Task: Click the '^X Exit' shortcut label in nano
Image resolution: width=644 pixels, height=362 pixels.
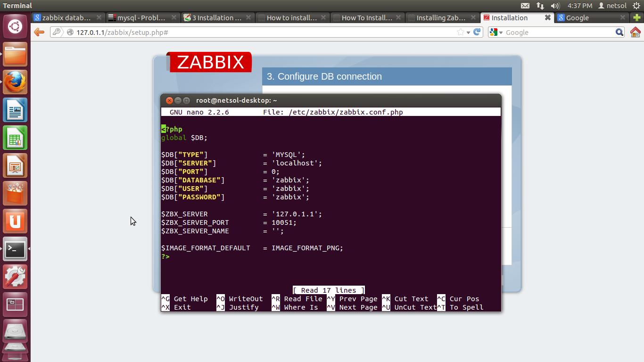Action: (176, 307)
